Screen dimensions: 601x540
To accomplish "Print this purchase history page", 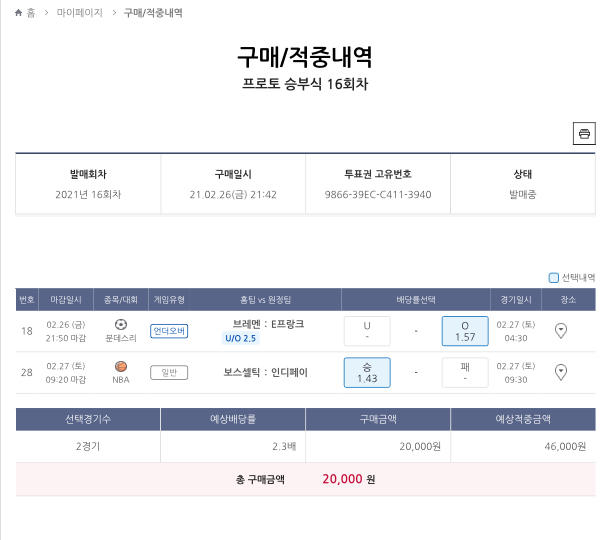I will click(583, 134).
